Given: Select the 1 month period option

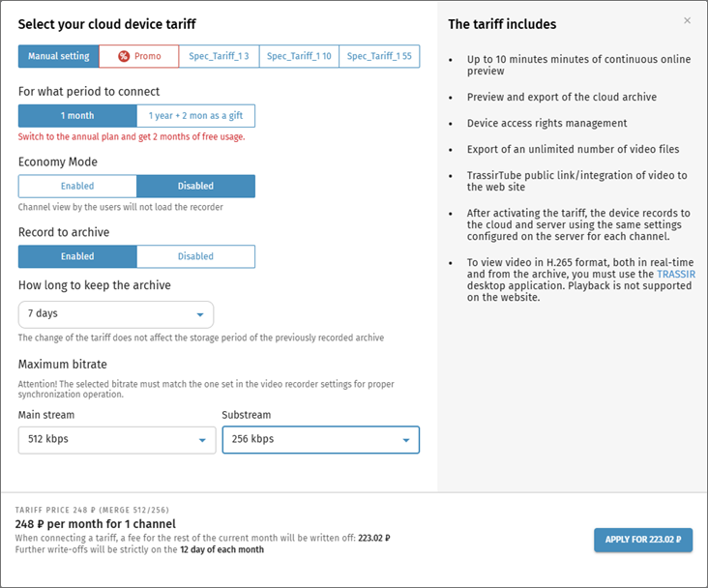Looking at the screenshot, I should [77, 116].
